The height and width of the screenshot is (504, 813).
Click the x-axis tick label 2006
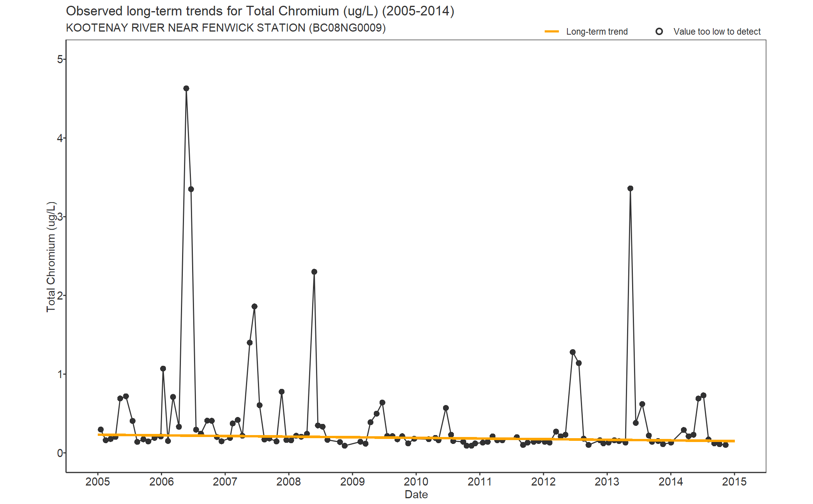161,482
